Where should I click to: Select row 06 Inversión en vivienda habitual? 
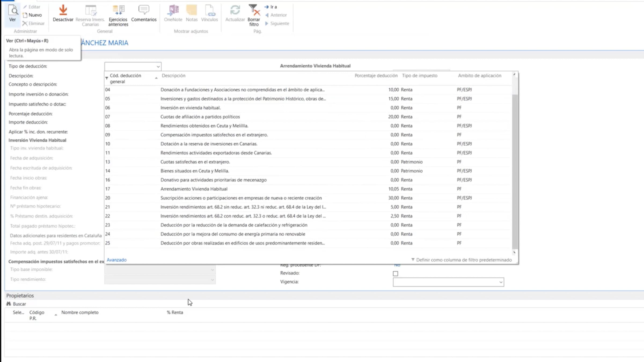[x=308, y=108]
